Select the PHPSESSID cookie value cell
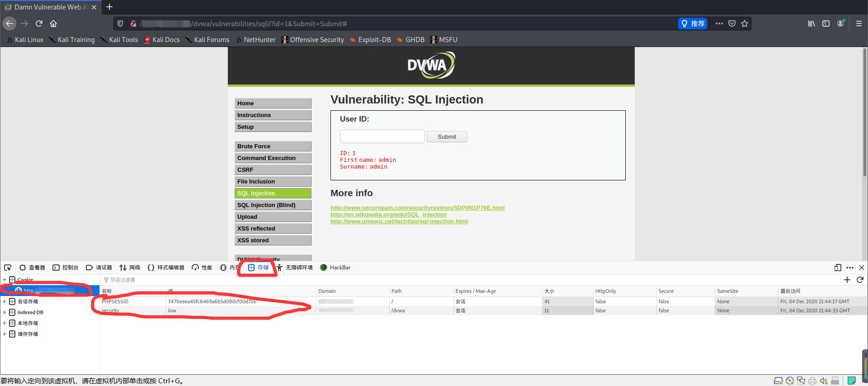 click(x=241, y=301)
